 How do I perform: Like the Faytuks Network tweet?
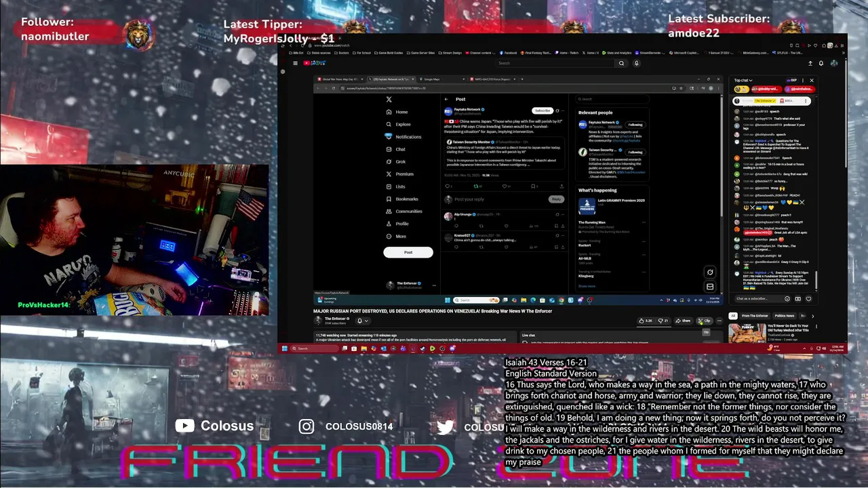tap(505, 186)
